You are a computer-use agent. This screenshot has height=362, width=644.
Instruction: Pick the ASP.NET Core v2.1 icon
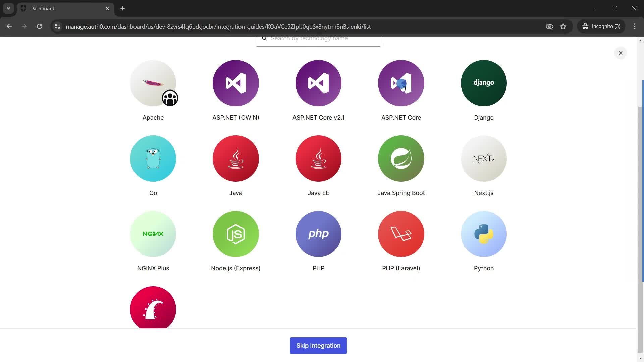318,83
